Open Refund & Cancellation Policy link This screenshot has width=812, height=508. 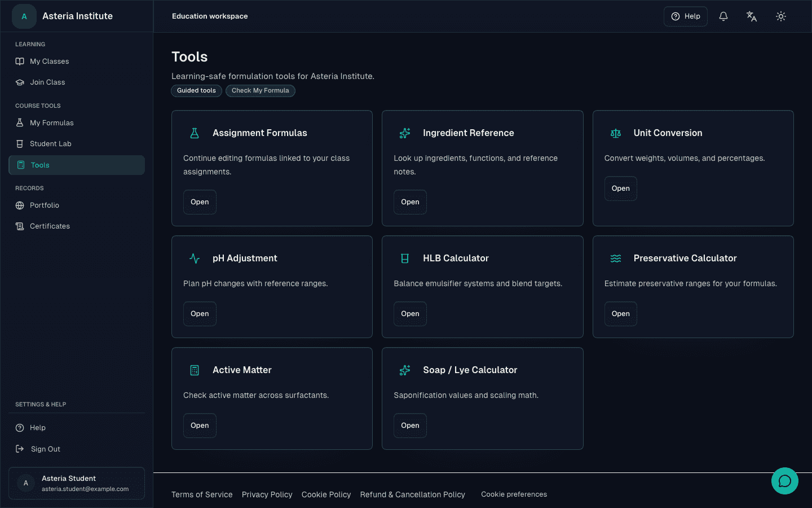[413, 494]
